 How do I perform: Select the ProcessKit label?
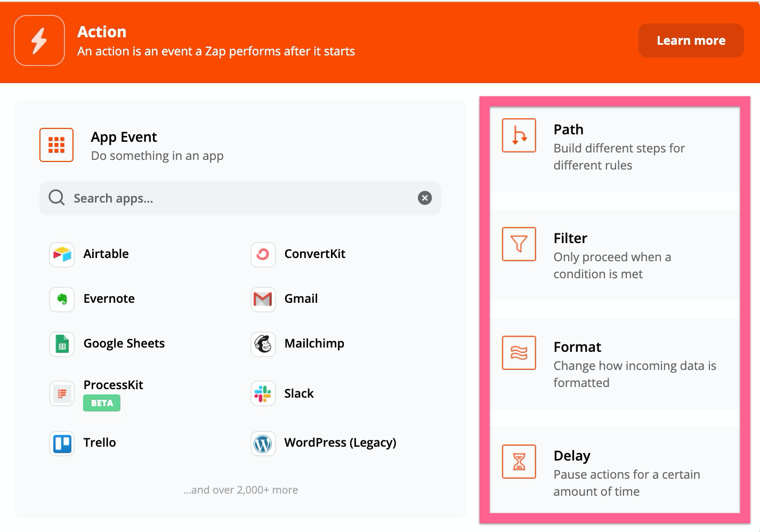point(114,385)
